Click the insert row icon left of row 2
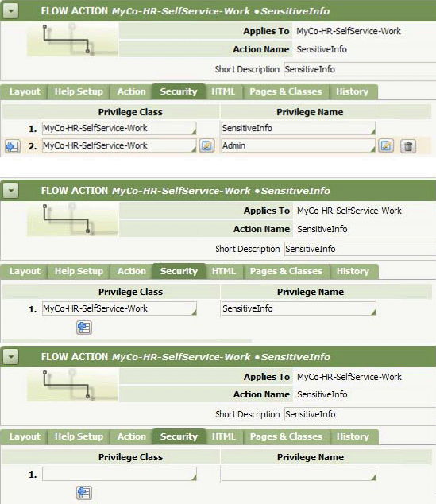Viewport: 436px width, 504px height. point(13,146)
